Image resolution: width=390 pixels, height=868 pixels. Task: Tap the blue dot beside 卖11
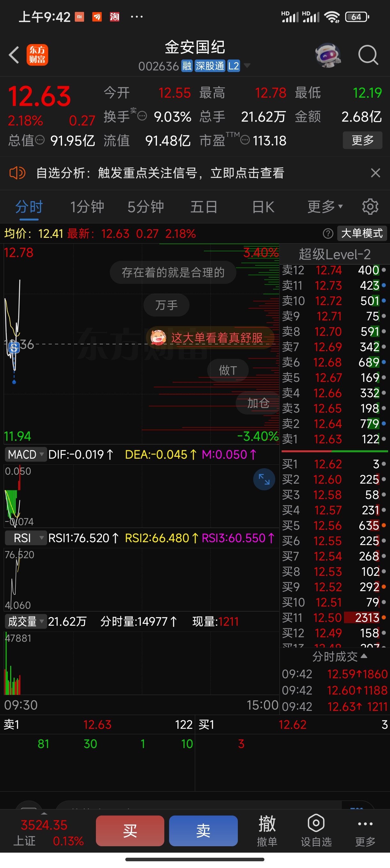click(384, 285)
